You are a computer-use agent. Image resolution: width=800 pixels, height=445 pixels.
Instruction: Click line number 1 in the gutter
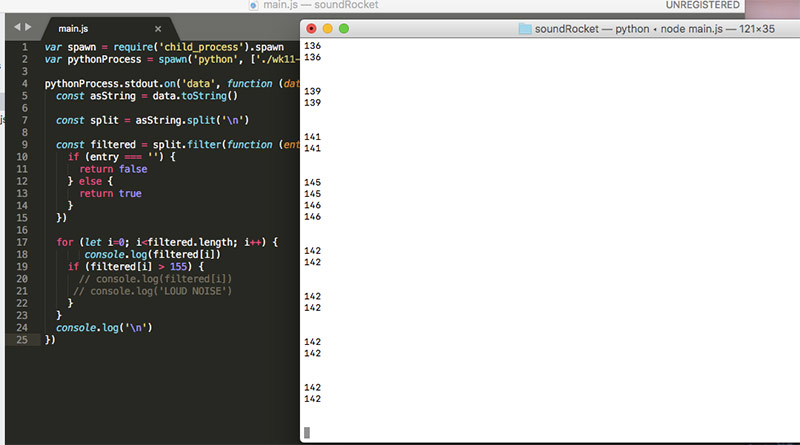pyautogui.click(x=24, y=47)
